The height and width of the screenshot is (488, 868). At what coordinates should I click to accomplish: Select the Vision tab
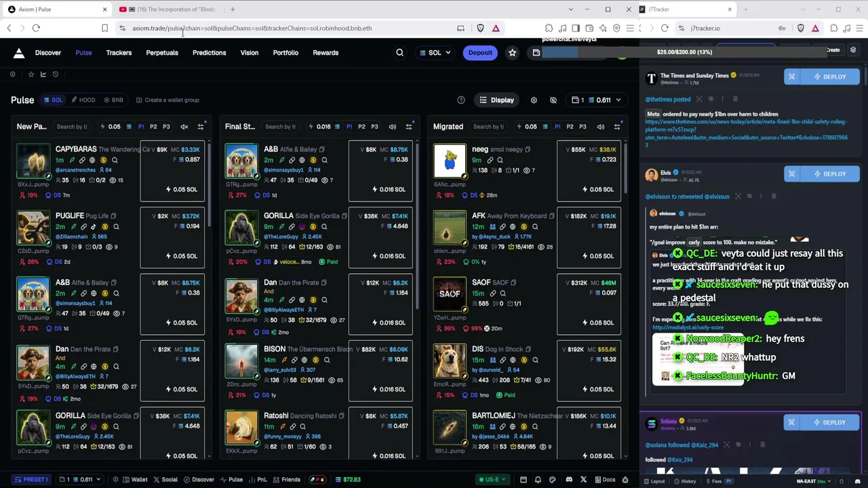coord(249,53)
